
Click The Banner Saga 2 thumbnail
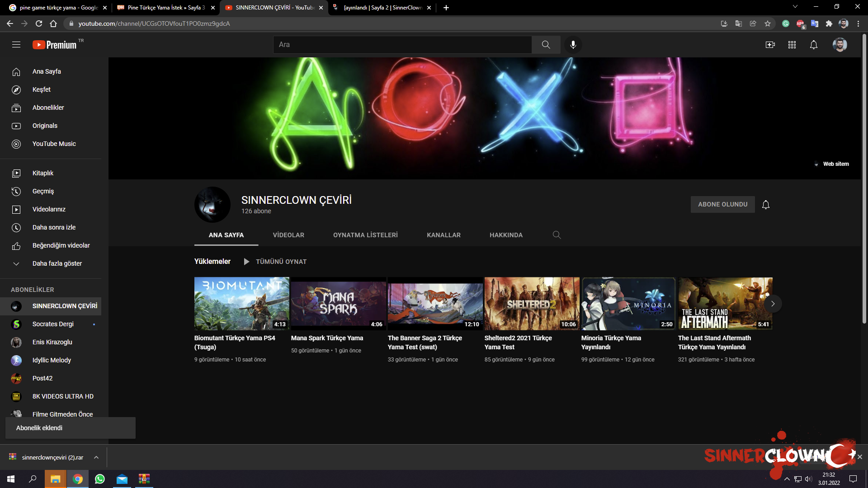435,304
